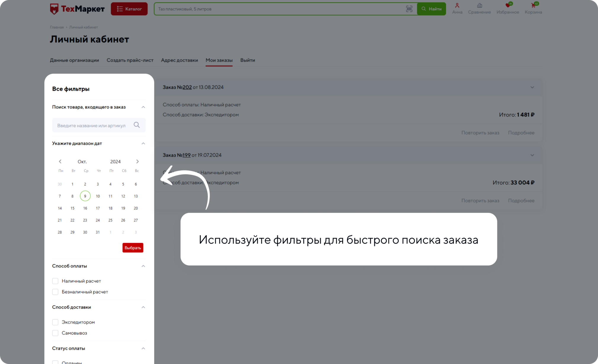The image size is (598, 364).
Task: Open the Сравнение comparison icon
Action: click(x=479, y=8)
